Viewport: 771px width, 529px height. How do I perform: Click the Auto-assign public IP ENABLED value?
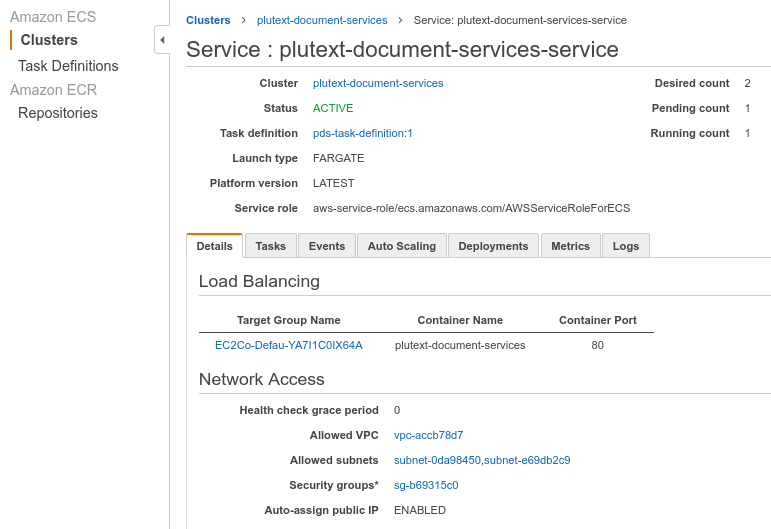tap(420, 510)
